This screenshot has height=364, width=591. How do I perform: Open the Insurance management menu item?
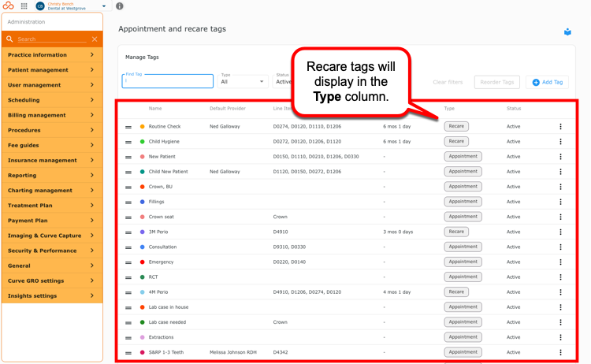(x=52, y=160)
